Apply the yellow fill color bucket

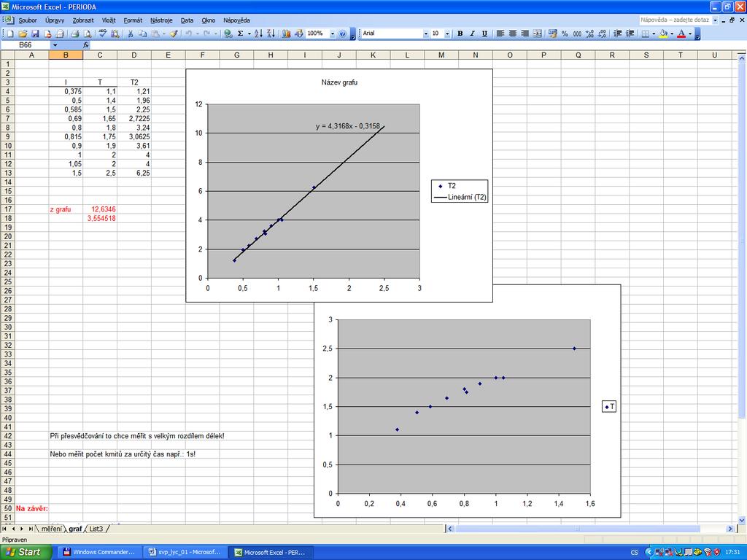click(663, 34)
